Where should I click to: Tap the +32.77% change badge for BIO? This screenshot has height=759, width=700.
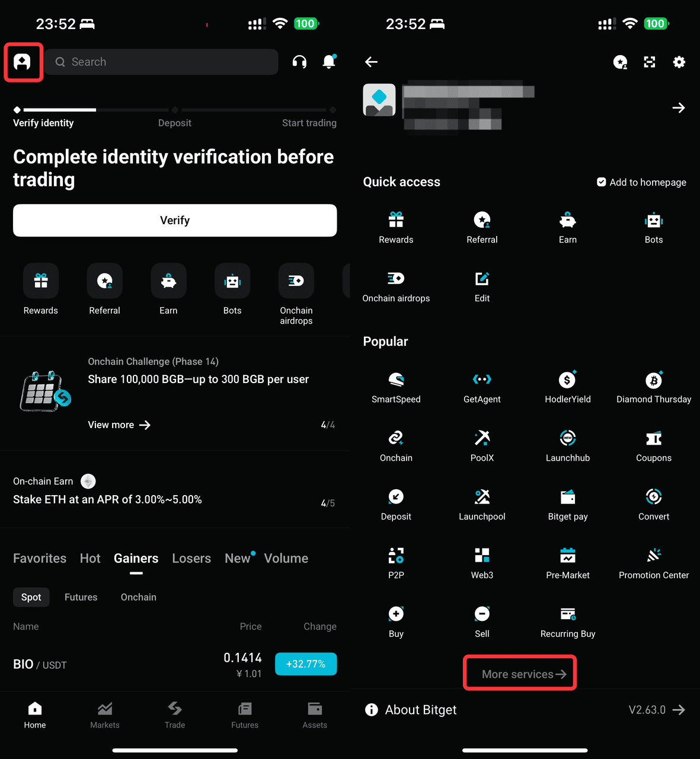click(306, 664)
